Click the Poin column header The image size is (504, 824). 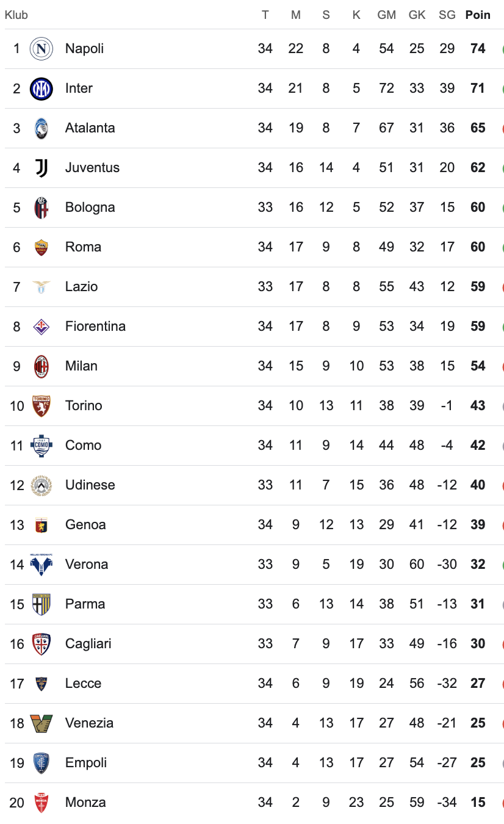[x=478, y=15]
